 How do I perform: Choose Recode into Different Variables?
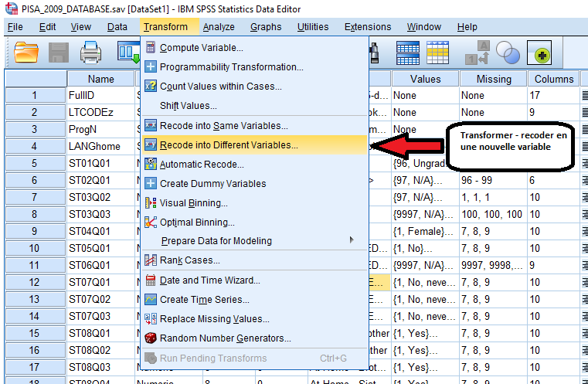[255, 144]
